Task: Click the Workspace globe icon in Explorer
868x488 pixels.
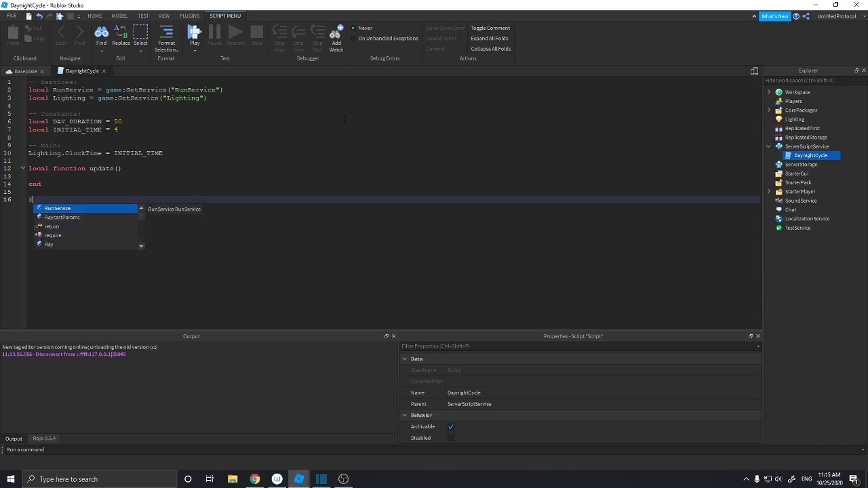Action: pyautogui.click(x=779, y=92)
